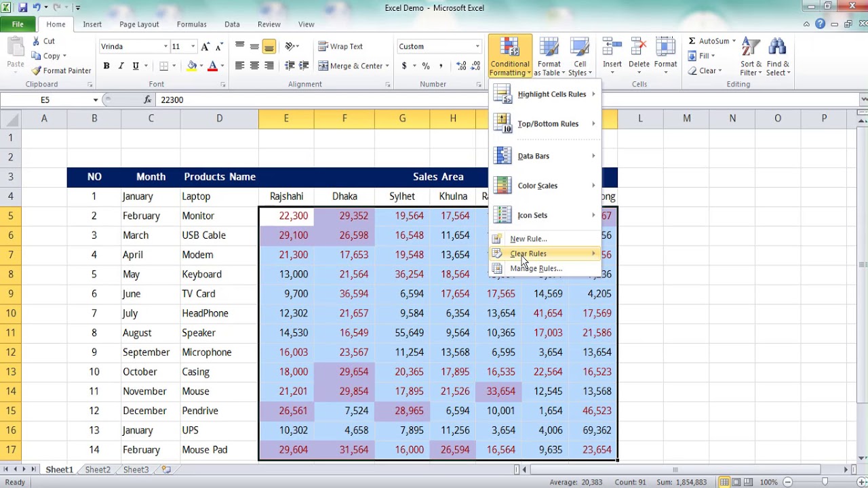Click the Increase Font Size icon

coord(205,46)
